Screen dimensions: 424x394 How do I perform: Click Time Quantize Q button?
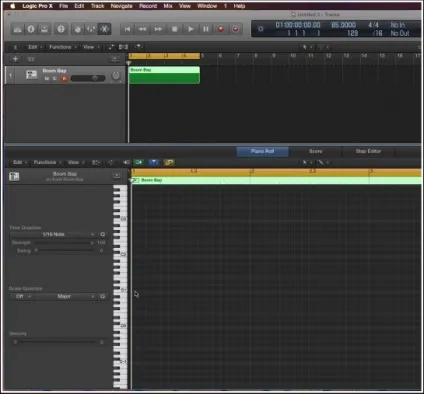pos(103,234)
